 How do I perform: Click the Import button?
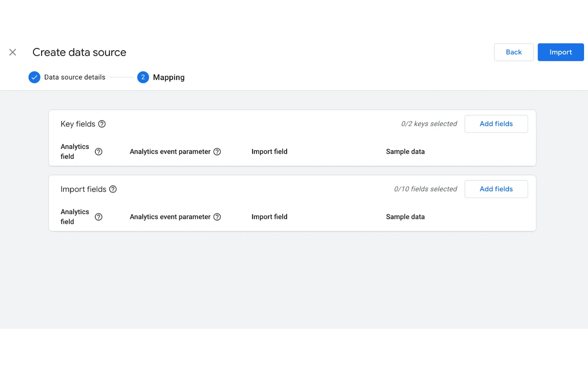(561, 52)
